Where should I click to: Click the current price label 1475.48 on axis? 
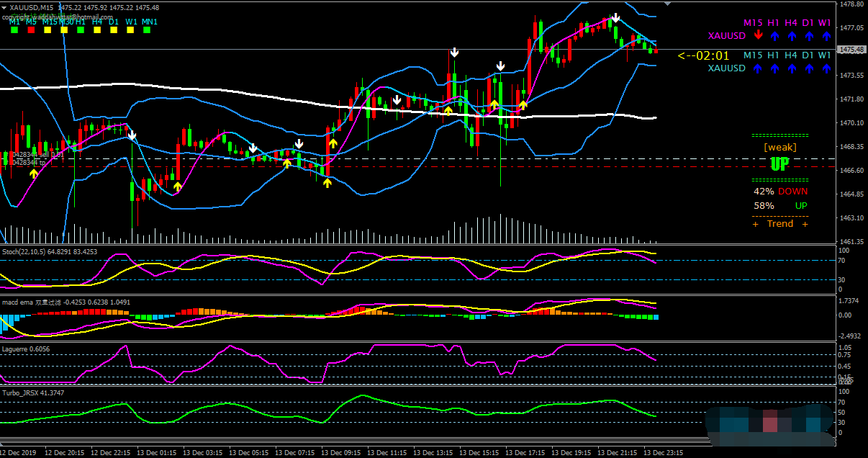pos(851,50)
